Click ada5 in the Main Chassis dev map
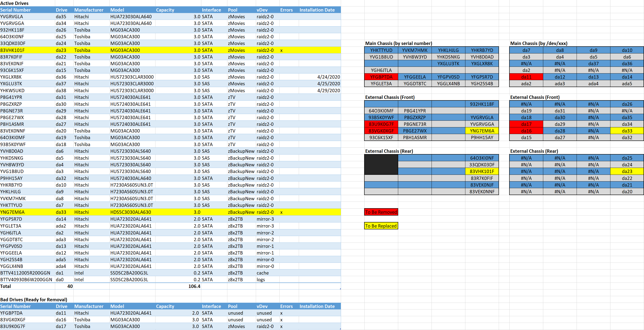This screenshot has height=330, width=644. [x=627, y=84]
